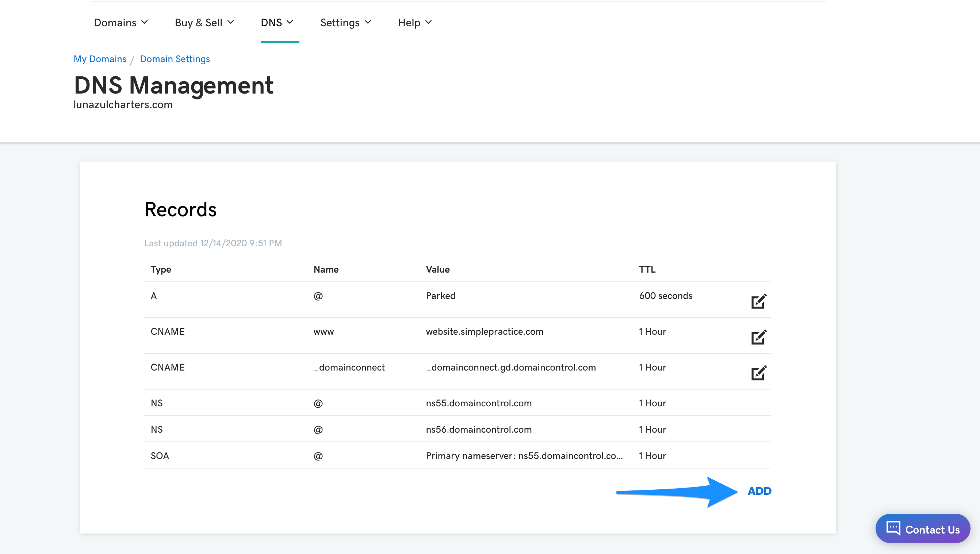
Task: Click ADD to create a new record
Action: pyautogui.click(x=759, y=491)
